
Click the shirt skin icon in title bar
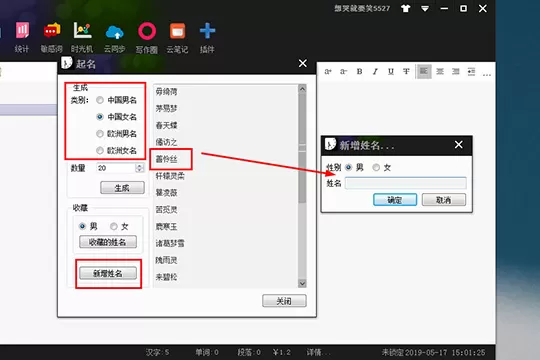coord(406,8)
